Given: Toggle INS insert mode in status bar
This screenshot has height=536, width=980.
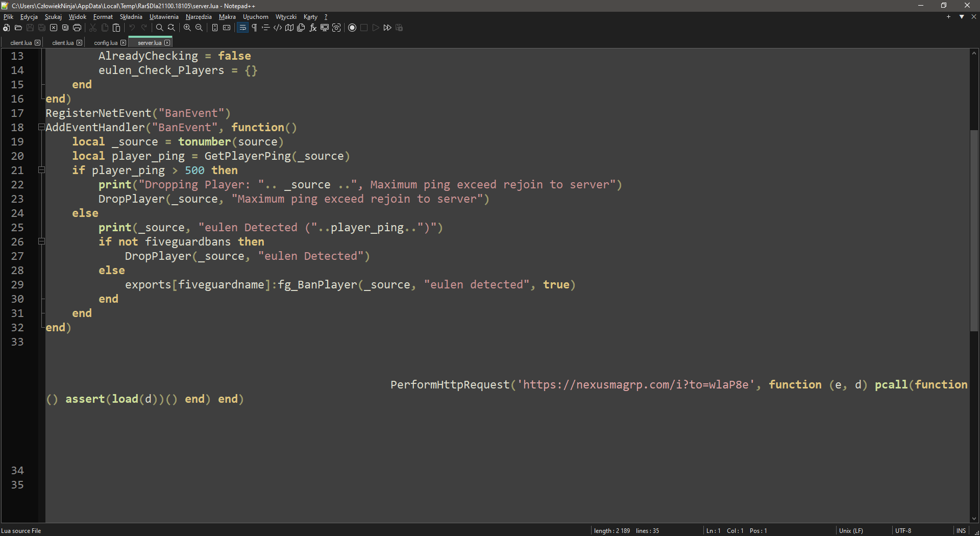Looking at the screenshot, I should [x=961, y=531].
